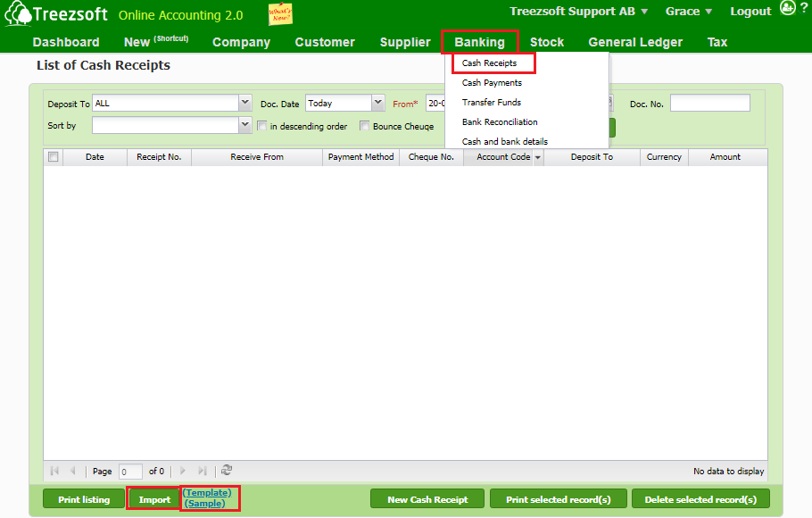Go to first page in pager
The height and width of the screenshot is (518, 812).
coord(55,471)
